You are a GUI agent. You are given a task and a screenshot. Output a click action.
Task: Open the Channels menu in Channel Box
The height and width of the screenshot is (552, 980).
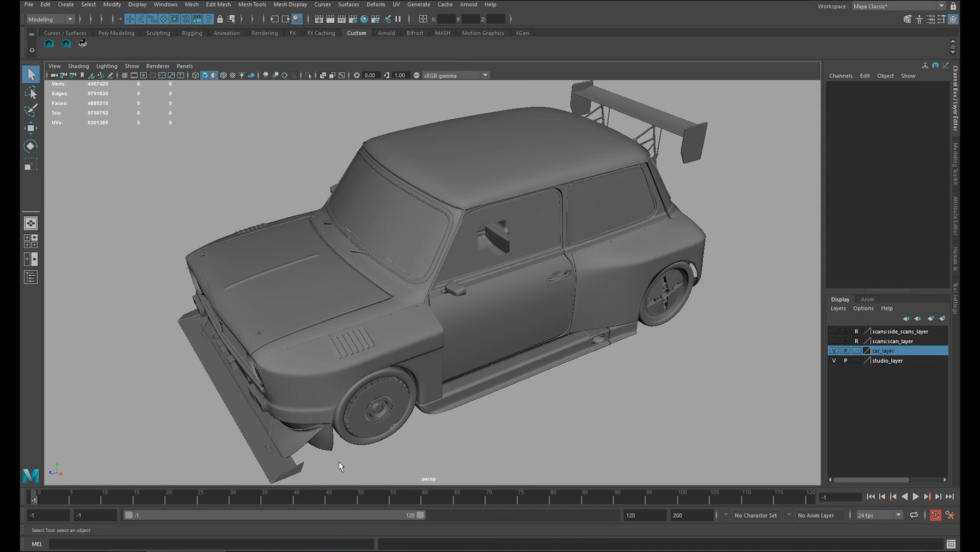[841, 76]
